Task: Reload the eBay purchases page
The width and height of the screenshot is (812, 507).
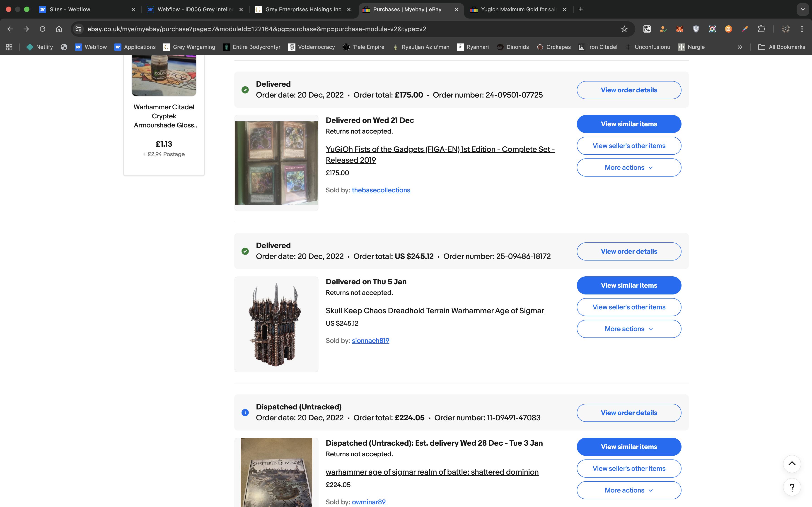Action: 43,29
